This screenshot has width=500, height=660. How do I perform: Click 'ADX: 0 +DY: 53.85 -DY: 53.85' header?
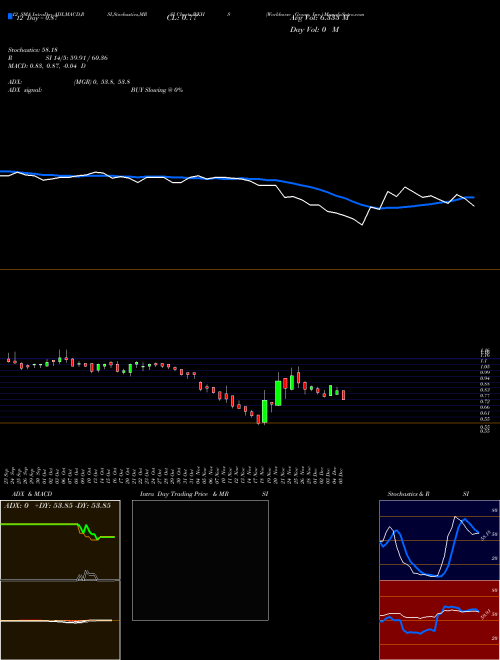(57, 505)
